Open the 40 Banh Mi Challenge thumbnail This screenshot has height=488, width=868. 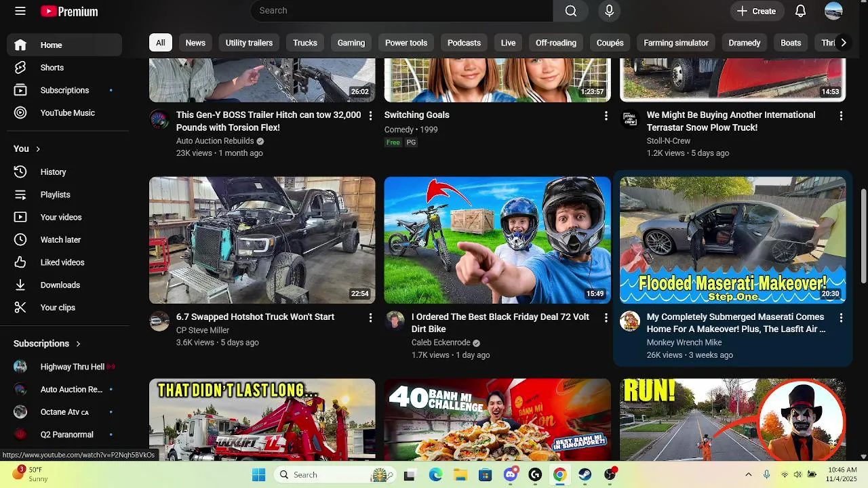pos(497,420)
